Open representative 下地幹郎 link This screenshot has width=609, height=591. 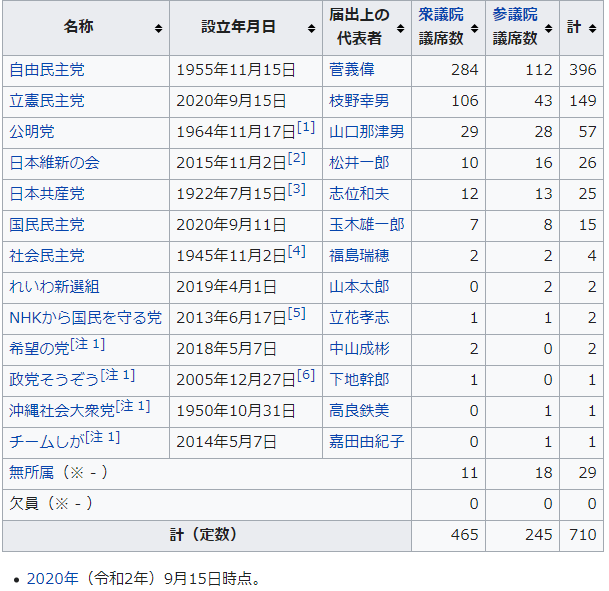tap(359, 380)
